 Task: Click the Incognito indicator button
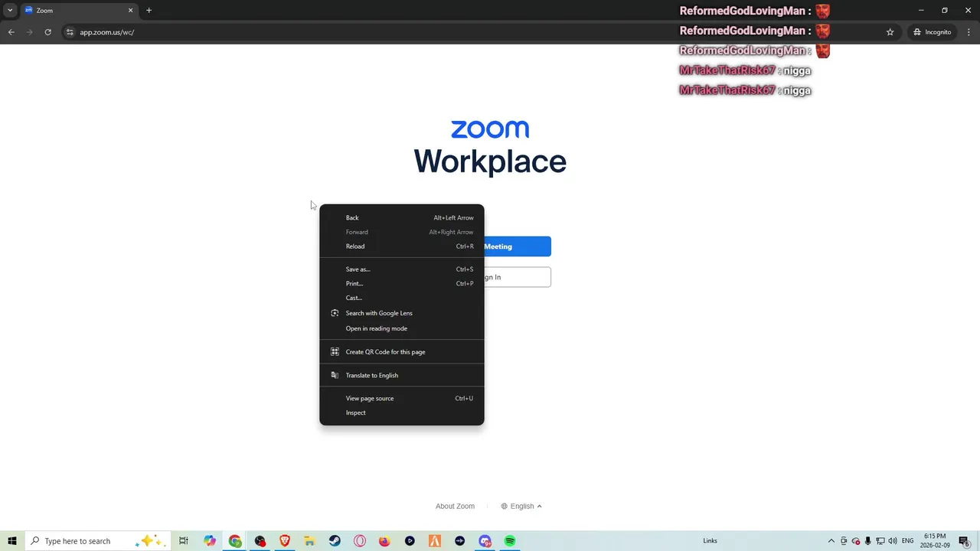click(x=933, y=32)
